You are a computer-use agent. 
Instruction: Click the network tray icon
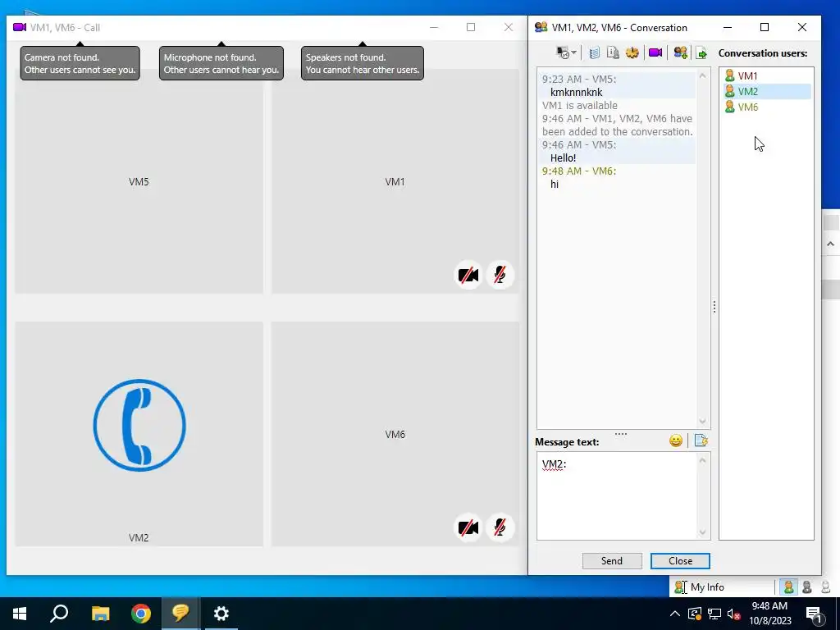click(x=714, y=614)
